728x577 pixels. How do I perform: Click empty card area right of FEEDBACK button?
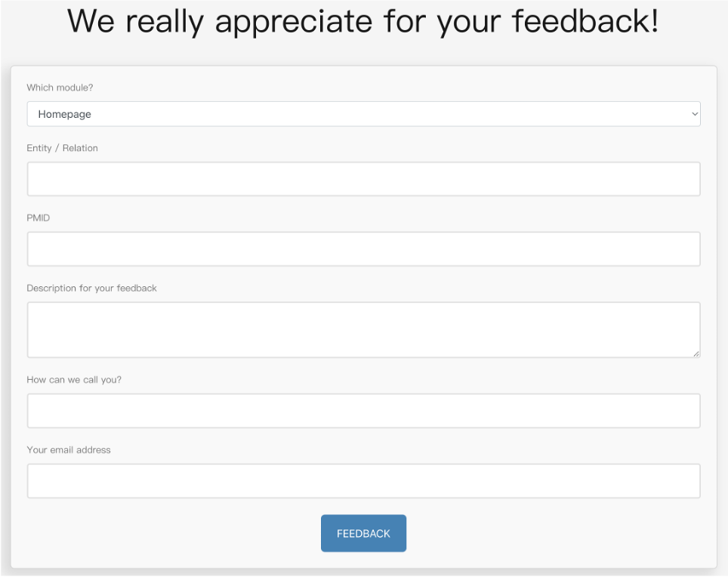tap(559, 533)
